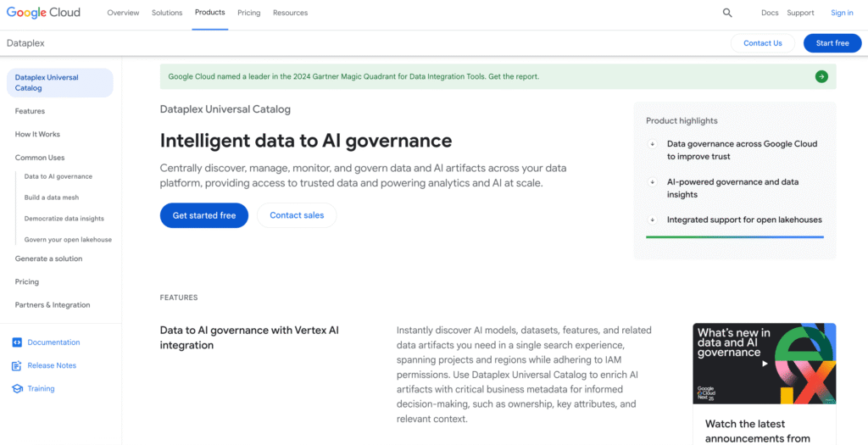Click 'Product highlights' heading text
868x445 pixels.
(682, 120)
